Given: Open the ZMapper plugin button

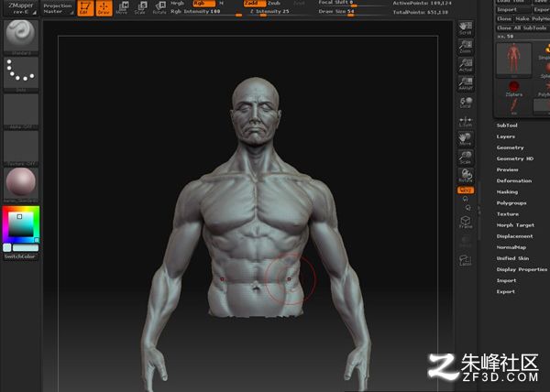Looking at the screenshot, I should click(21, 8).
